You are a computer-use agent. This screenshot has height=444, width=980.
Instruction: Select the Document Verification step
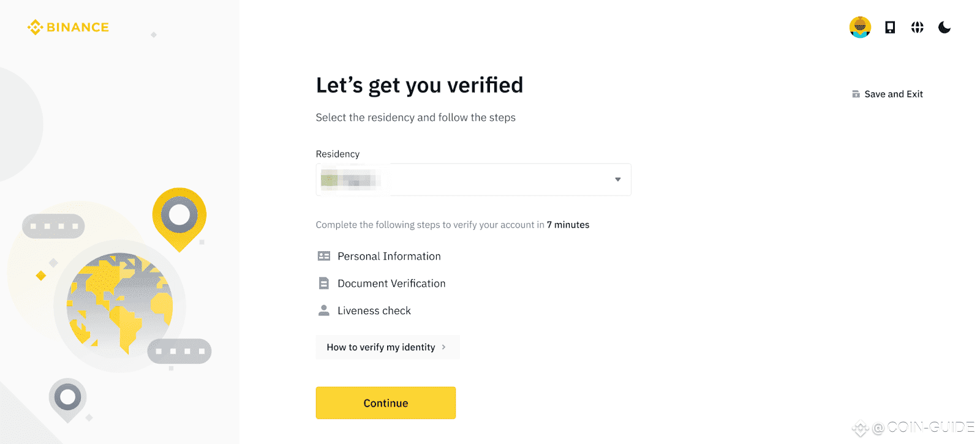(391, 284)
